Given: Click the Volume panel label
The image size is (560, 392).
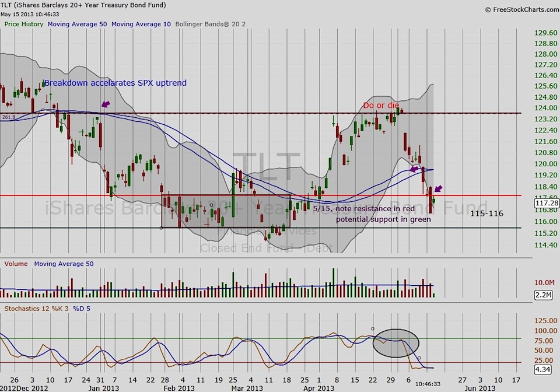Looking at the screenshot, I should pos(16,264).
